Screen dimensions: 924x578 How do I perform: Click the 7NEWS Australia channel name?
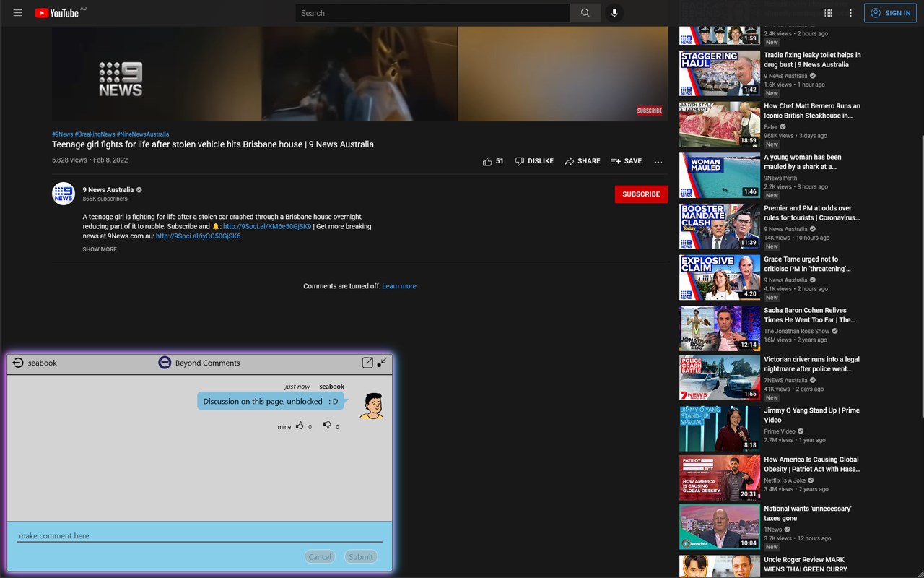(x=785, y=381)
